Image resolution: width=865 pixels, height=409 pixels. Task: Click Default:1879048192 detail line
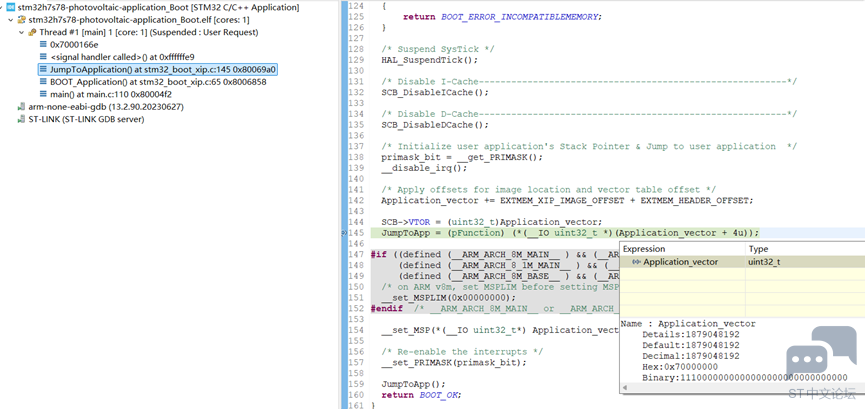691,346
